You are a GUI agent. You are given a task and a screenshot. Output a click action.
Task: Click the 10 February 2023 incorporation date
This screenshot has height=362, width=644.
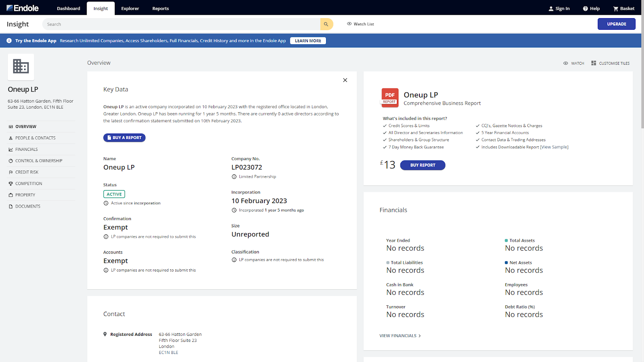(259, 201)
